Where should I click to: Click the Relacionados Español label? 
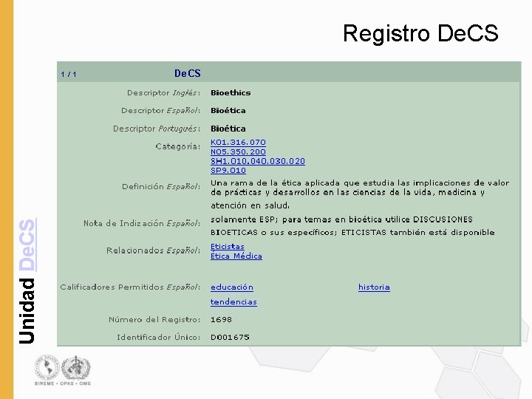(153, 250)
